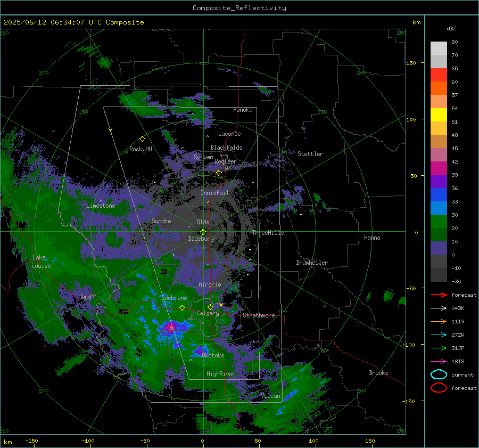Viewport: 479px width, 448px height.
Task: Click the radar site marker at Didsbury
Action: (203, 232)
